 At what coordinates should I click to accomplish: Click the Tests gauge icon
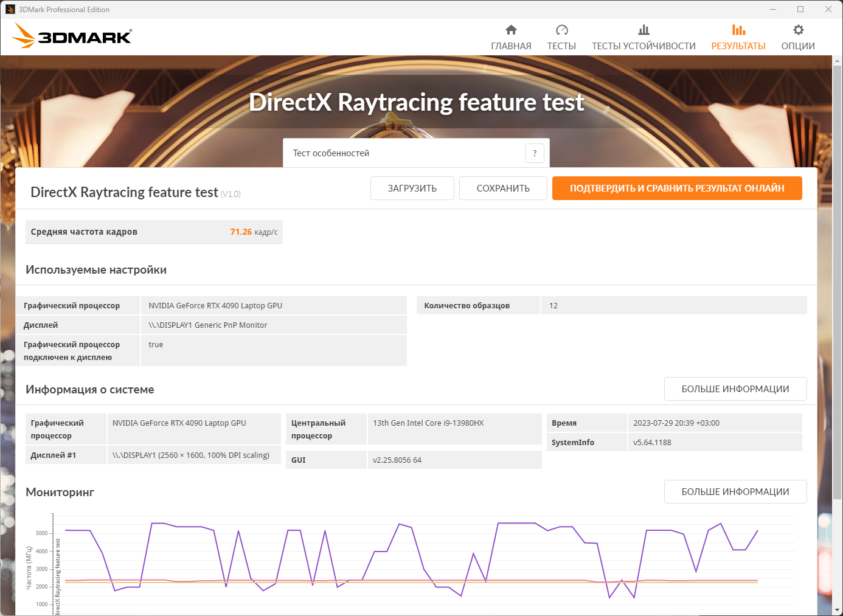561,30
